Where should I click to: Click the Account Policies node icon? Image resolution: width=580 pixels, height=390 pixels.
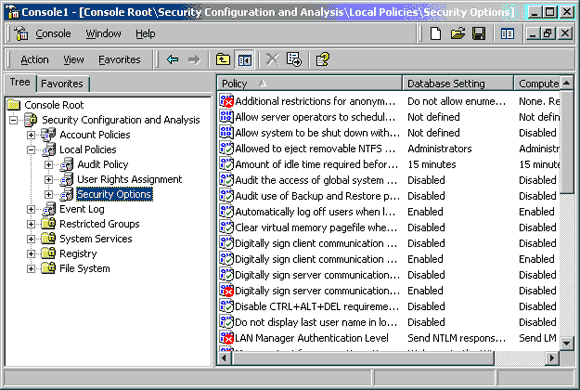[48, 134]
